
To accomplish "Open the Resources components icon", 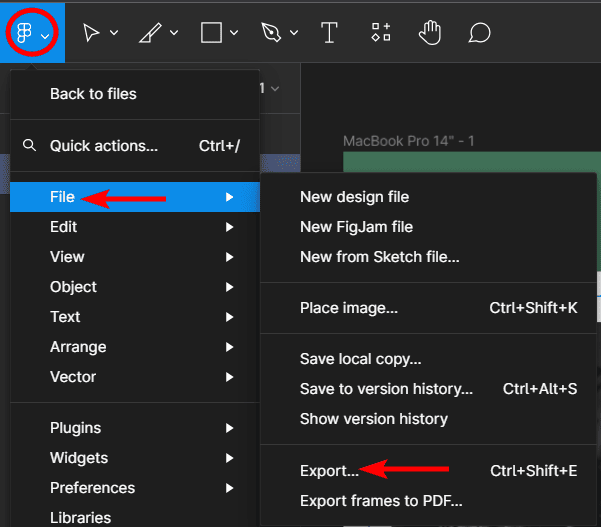I will pos(381,33).
